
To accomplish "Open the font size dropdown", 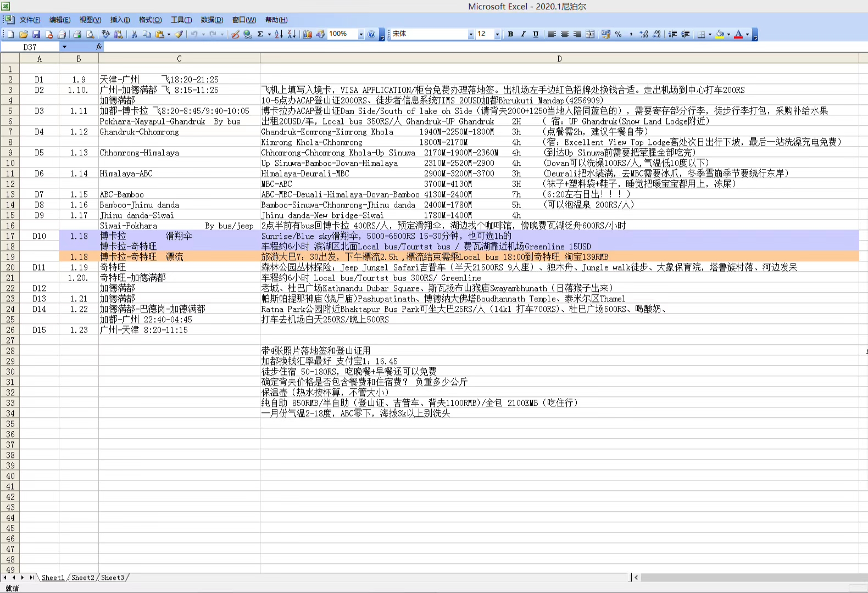I will [498, 34].
